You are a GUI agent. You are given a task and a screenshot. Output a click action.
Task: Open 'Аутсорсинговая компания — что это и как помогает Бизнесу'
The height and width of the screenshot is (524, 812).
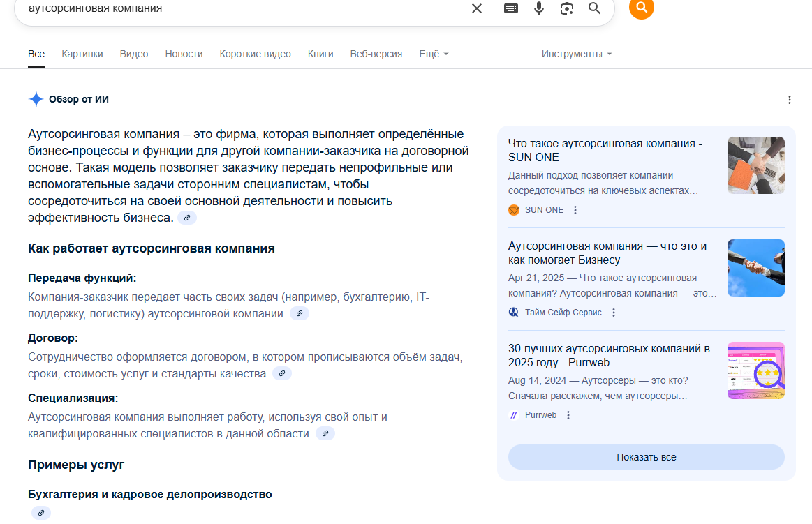[607, 253]
